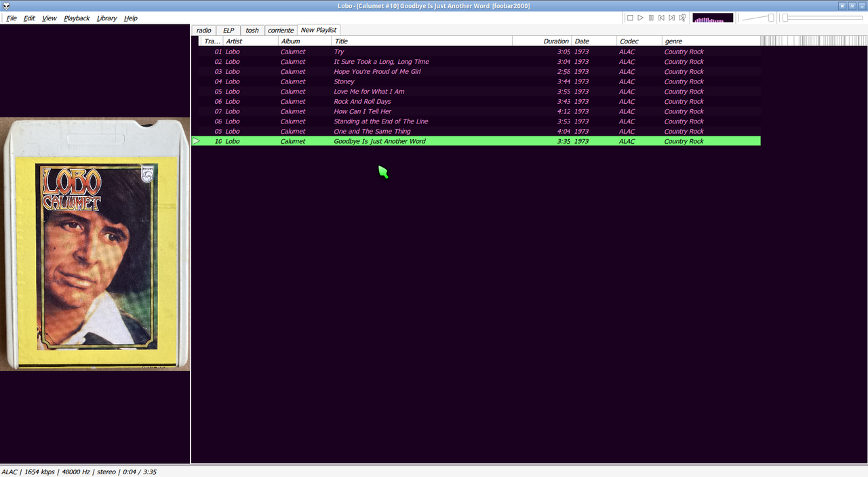Switch to the tosh playlist tab
The width and height of the screenshot is (868, 477).
point(252,31)
